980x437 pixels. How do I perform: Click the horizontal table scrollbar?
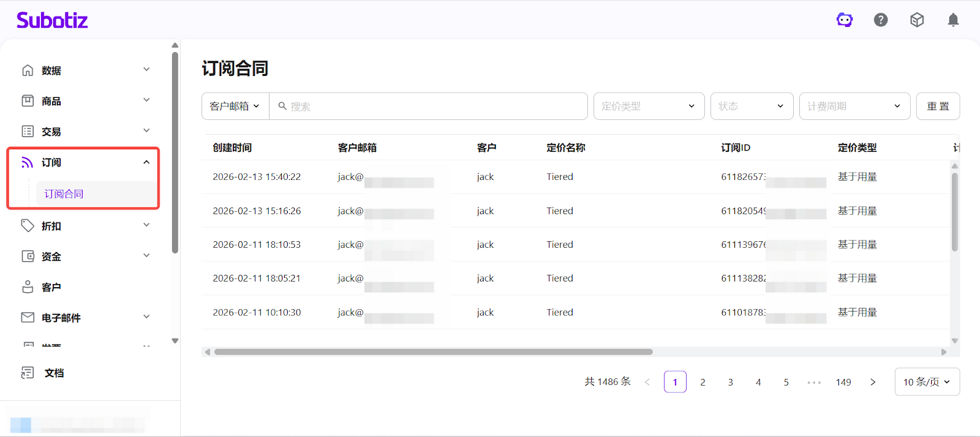coord(433,352)
